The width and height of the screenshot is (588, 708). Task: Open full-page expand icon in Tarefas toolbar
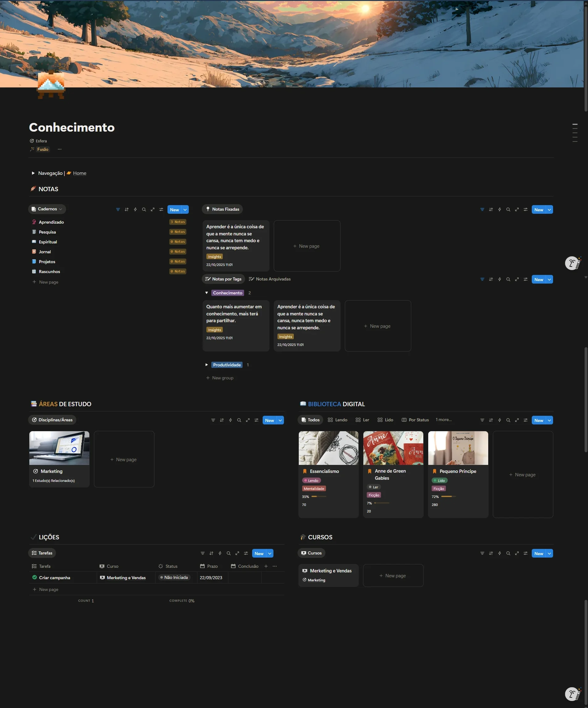237,554
